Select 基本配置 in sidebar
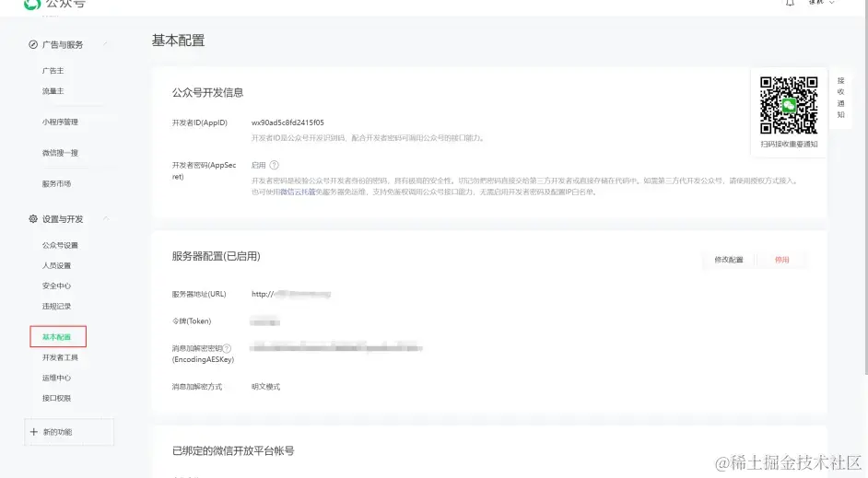Viewport: 868px width, 478px height. [58, 337]
